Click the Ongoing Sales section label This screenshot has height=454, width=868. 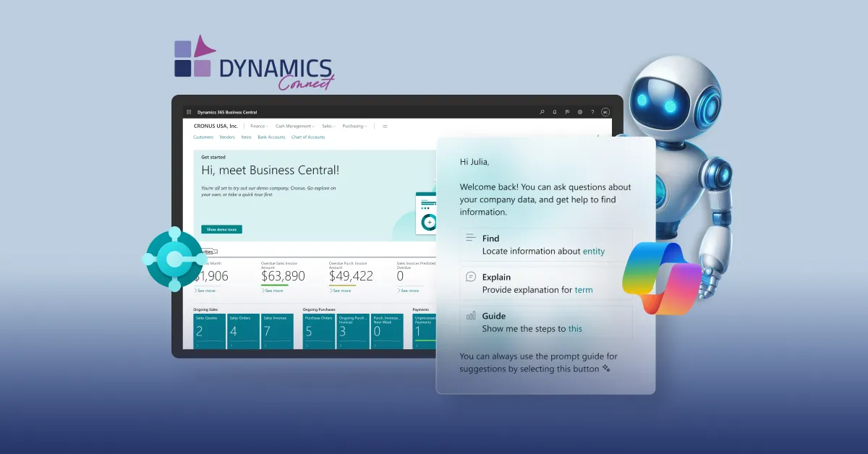(205, 309)
